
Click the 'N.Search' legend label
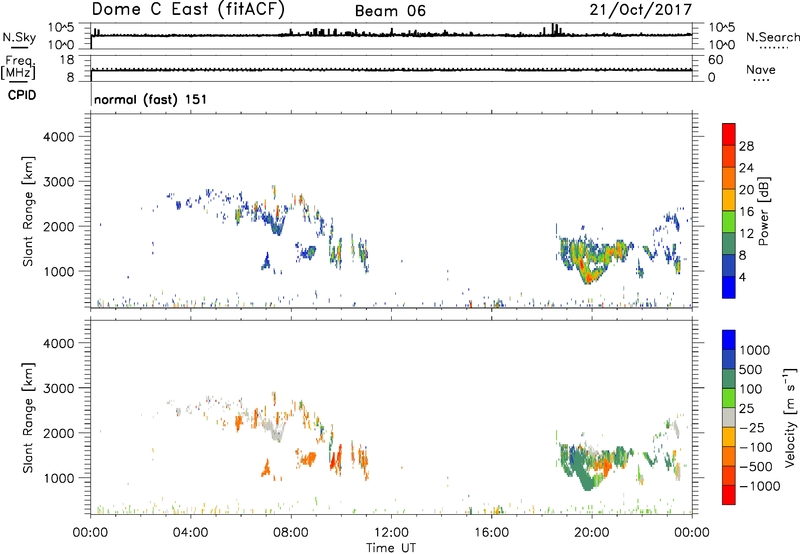[x=772, y=37]
